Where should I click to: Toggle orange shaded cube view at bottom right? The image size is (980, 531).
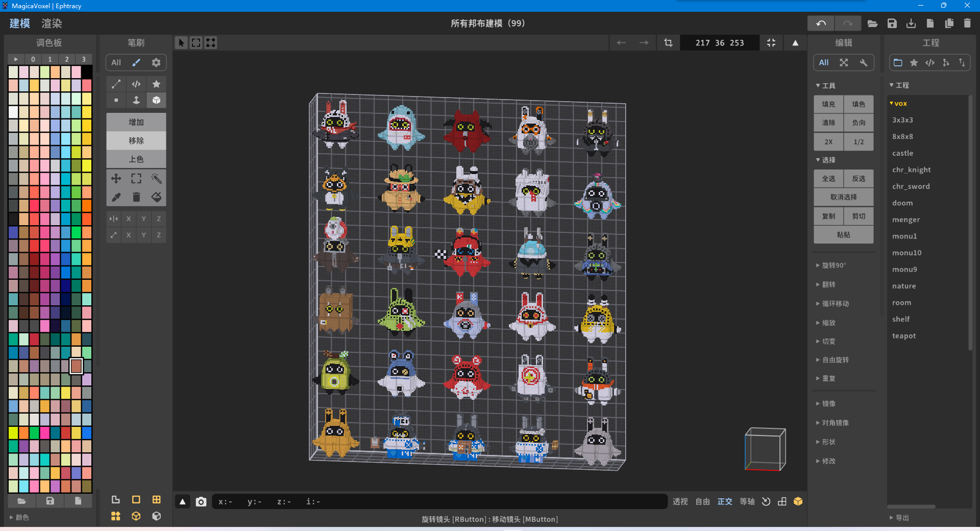798,501
